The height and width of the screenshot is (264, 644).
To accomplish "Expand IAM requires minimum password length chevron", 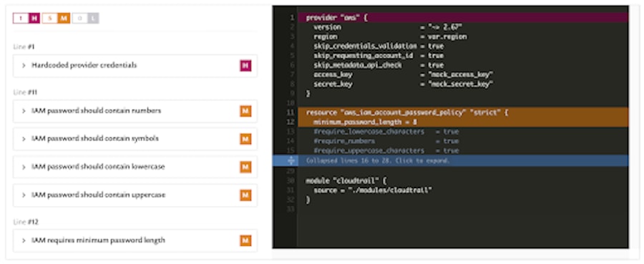I will 24,240.
